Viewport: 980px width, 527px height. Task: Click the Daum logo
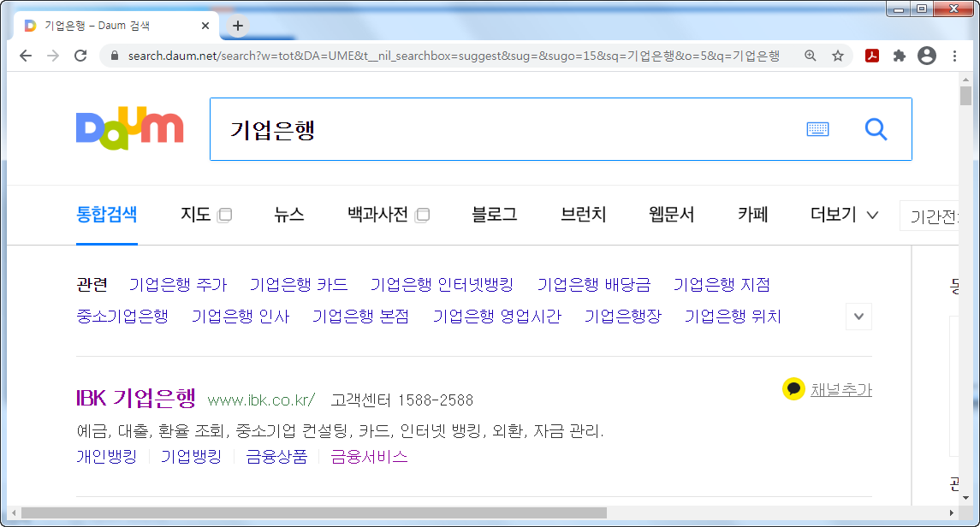tap(129, 128)
